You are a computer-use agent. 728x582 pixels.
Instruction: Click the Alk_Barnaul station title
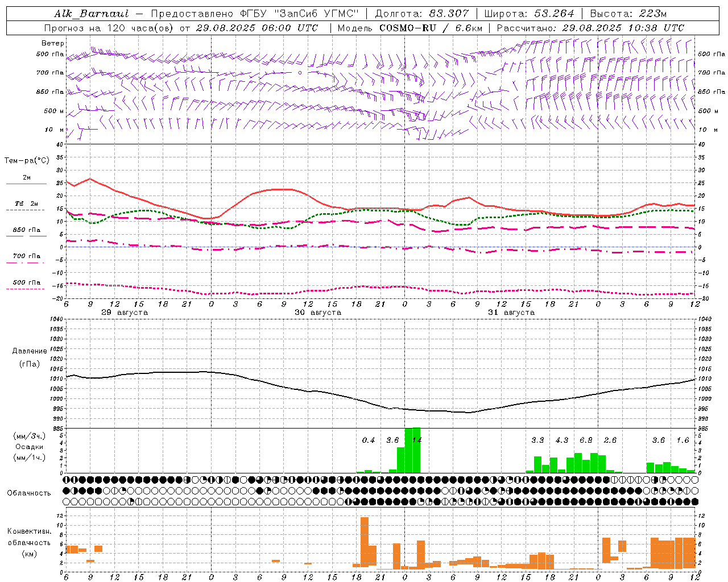pyautogui.click(x=92, y=14)
